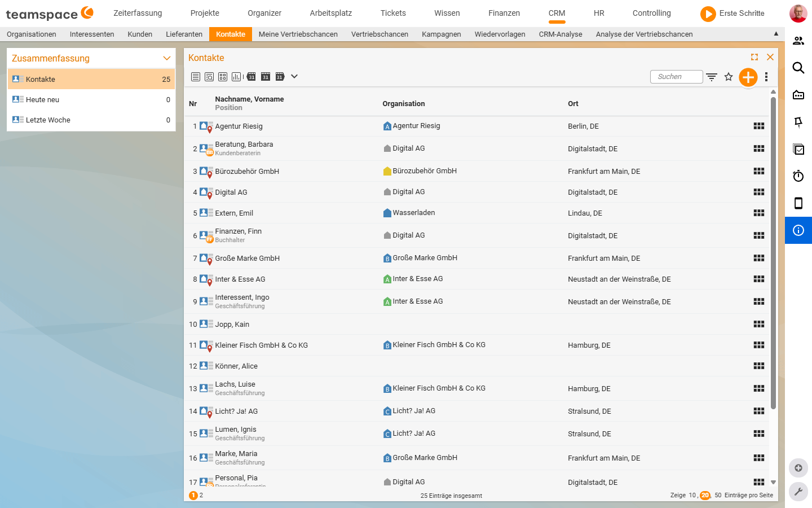Show 10 entries per page
Image resolution: width=812 pixels, height=508 pixels.
(x=692, y=495)
